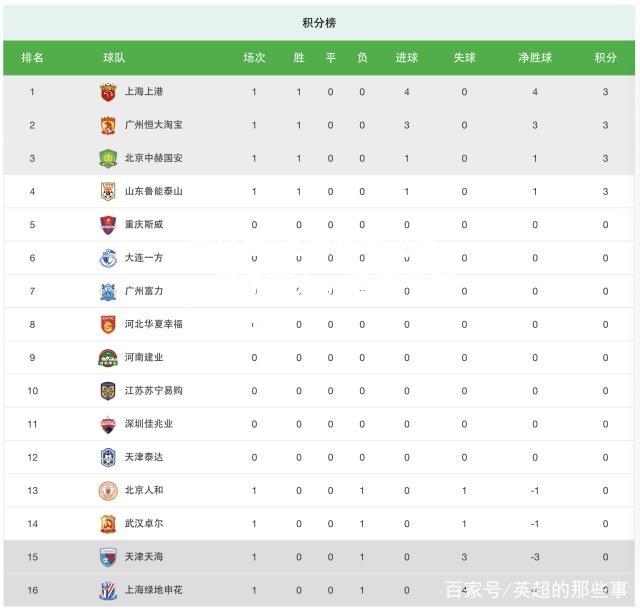Select the 北京中赫国安 green badge icon
This screenshot has height=611, width=640.
point(108,158)
